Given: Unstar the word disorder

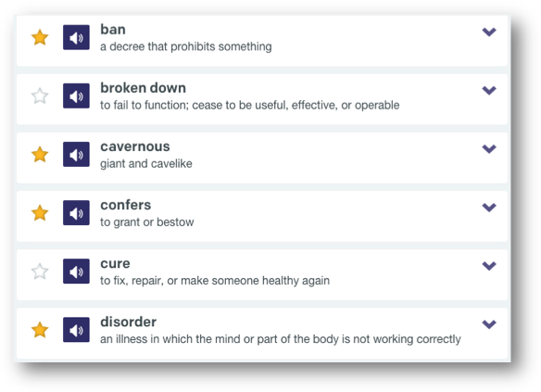Looking at the screenshot, I should pyautogui.click(x=40, y=330).
